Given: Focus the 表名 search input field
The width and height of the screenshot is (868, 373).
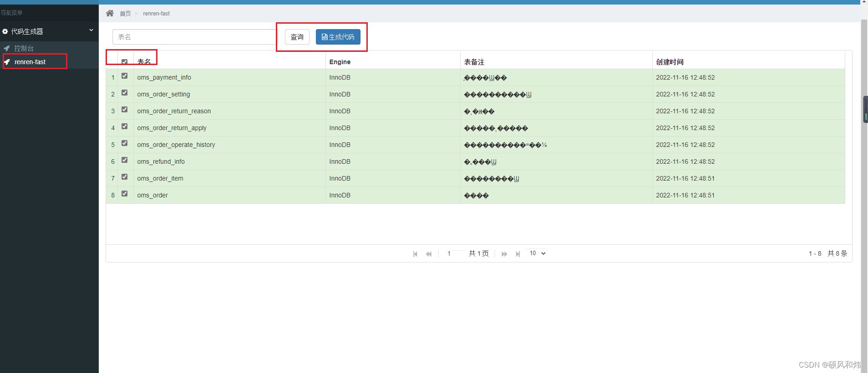Looking at the screenshot, I should click(x=194, y=37).
